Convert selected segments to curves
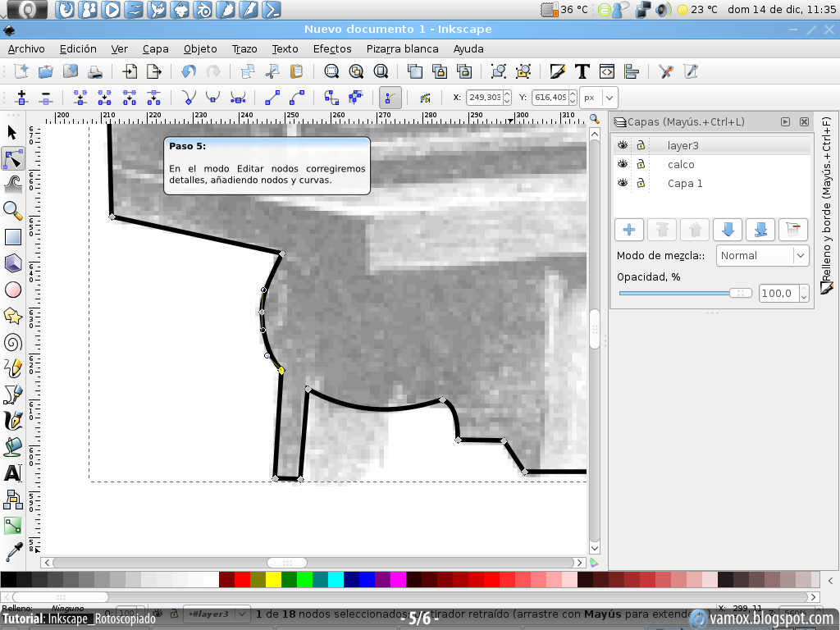The image size is (840, 630). tap(297, 98)
